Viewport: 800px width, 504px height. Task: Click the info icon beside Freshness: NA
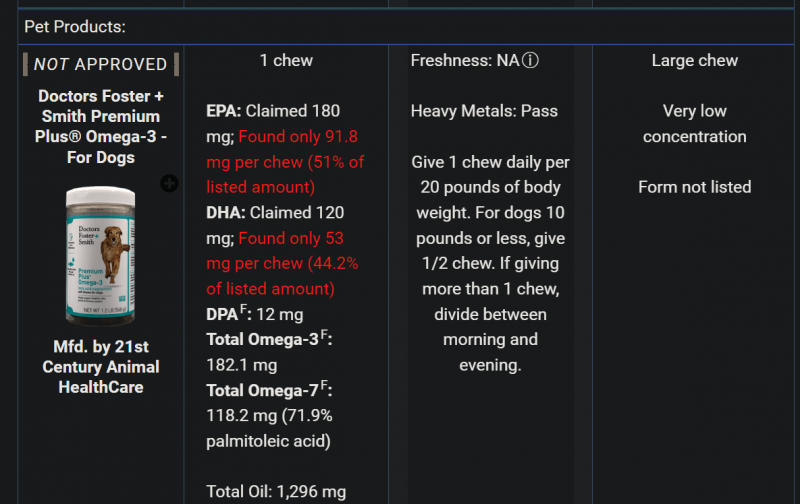[531, 61]
